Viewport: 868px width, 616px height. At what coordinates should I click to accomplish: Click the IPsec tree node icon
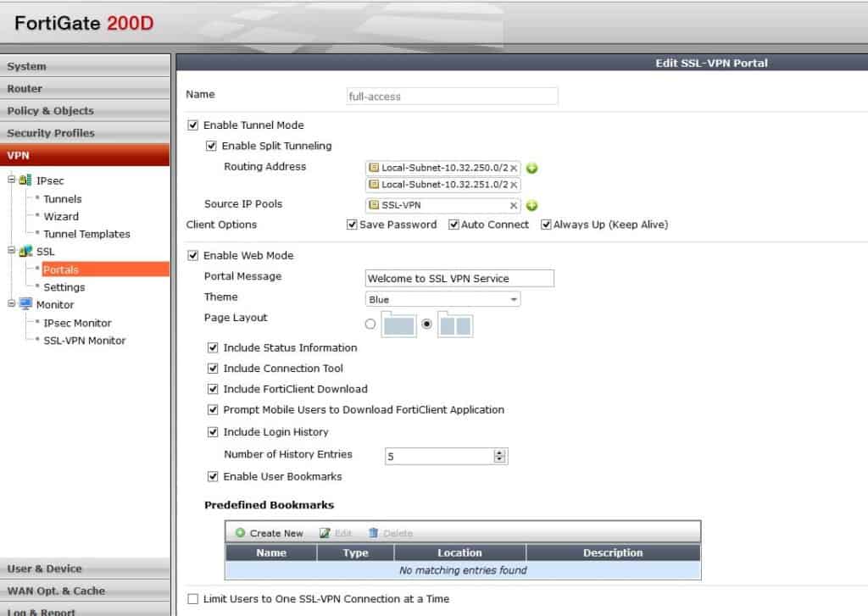pos(25,180)
